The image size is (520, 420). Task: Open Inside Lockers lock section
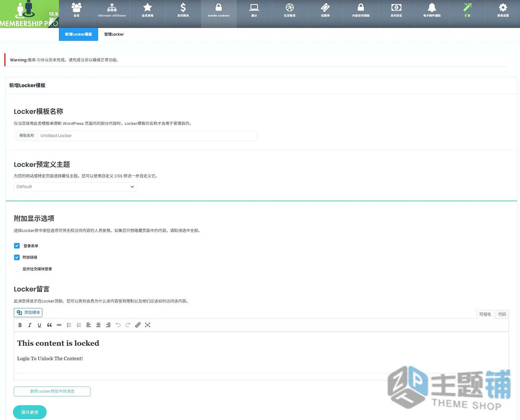pyautogui.click(x=219, y=14)
